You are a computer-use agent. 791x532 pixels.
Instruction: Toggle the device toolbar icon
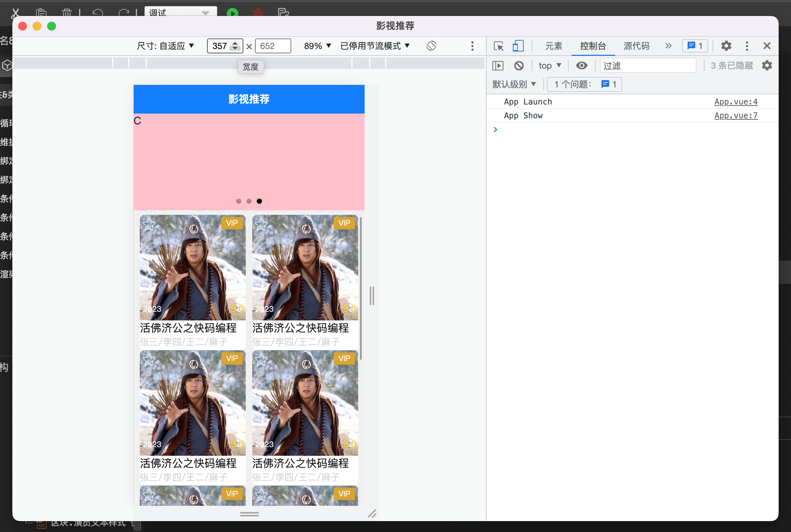click(518, 46)
